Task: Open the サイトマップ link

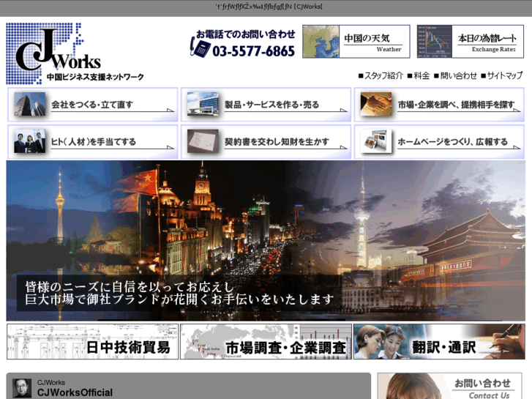Action: [x=502, y=75]
